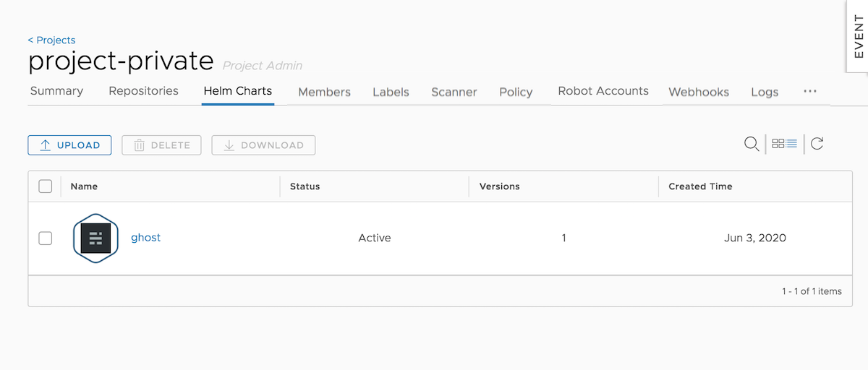Select all charts with header checkbox
Screen dimensions: 868x370
(45, 186)
